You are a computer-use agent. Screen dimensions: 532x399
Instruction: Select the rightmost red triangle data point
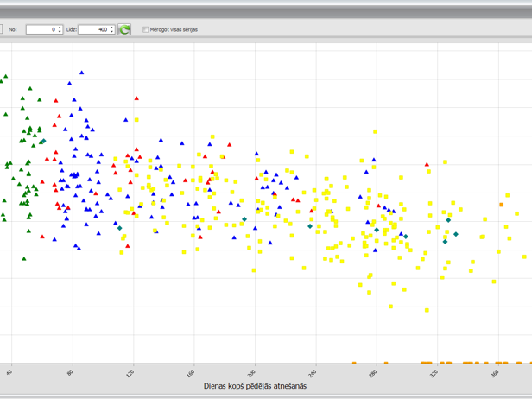pyautogui.click(x=427, y=164)
